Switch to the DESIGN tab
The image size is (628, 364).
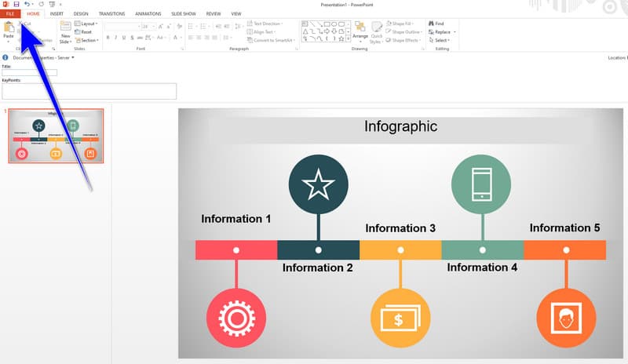coord(81,13)
